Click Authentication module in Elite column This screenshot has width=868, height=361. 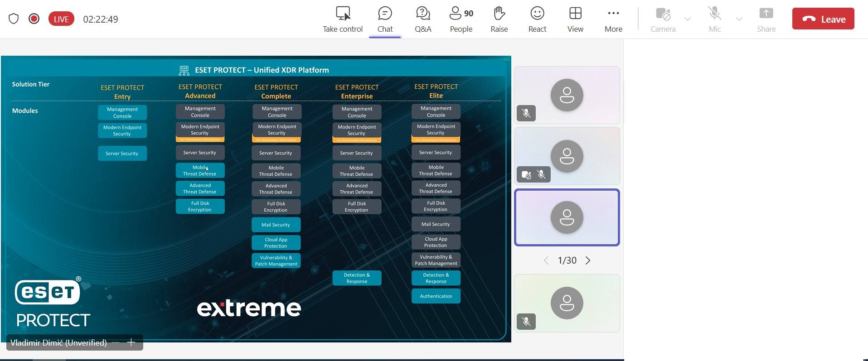pyautogui.click(x=436, y=296)
